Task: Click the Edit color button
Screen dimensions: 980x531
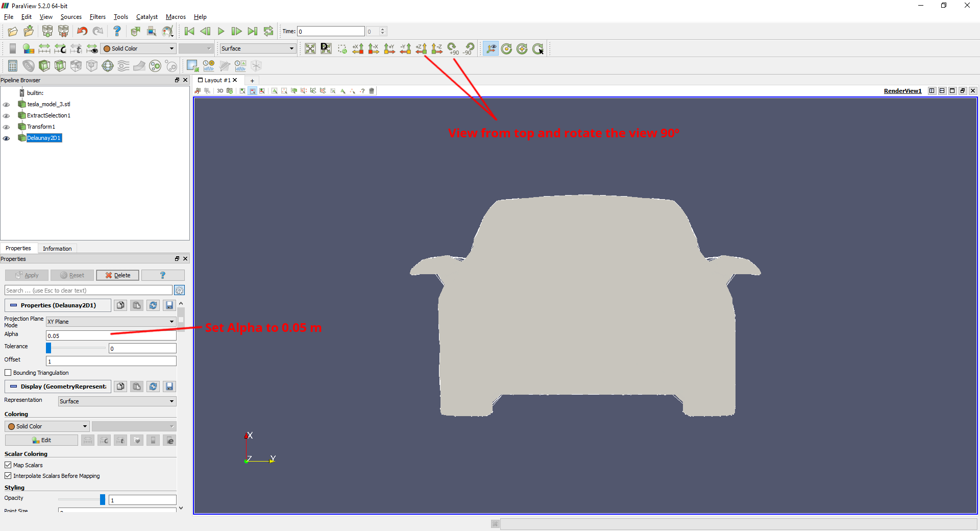Action: [x=41, y=440]
